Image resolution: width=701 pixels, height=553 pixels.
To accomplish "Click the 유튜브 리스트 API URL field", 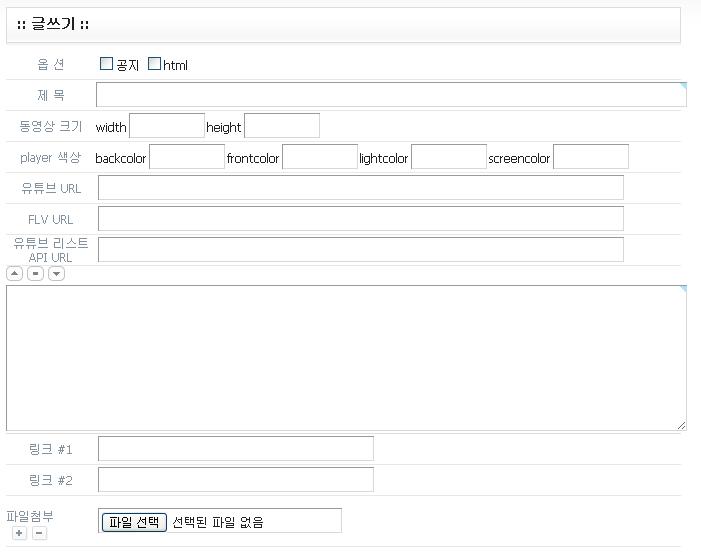I will (361, 249).
